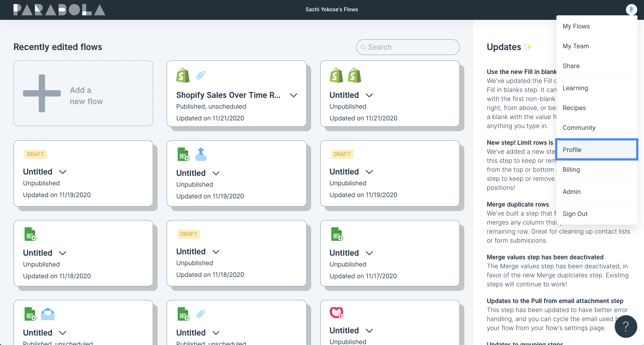Click the Shopify icon on Shopify Sales flow
This screenshot has width=644, height=345.
pos(183,75)
